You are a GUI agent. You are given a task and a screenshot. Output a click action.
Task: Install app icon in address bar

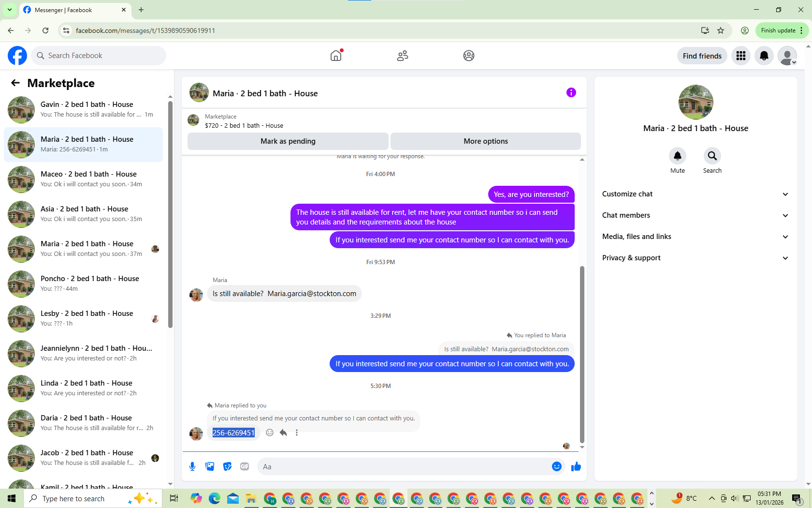[705, 30]
